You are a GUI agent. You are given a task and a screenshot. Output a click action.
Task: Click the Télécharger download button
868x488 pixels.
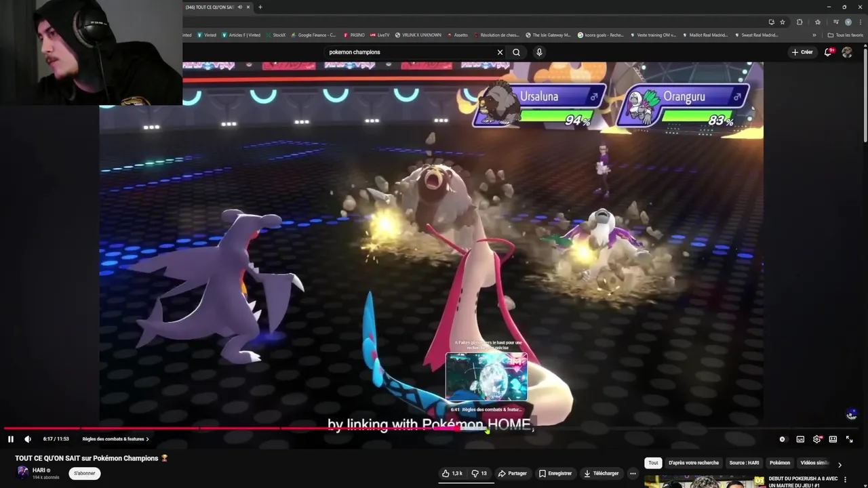tap(601, 473)
